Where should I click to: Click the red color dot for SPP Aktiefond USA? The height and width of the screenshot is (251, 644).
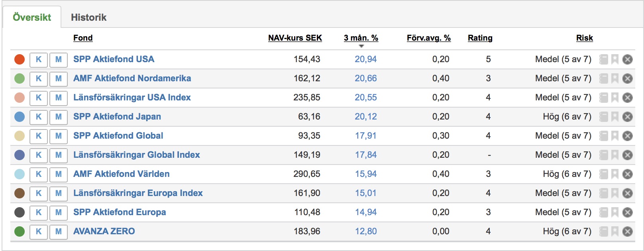20,59
